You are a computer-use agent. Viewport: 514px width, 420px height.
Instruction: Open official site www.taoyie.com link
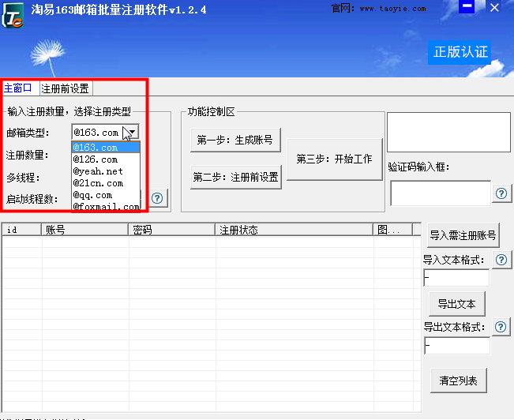pyautogui.click(x=392, y=9)
